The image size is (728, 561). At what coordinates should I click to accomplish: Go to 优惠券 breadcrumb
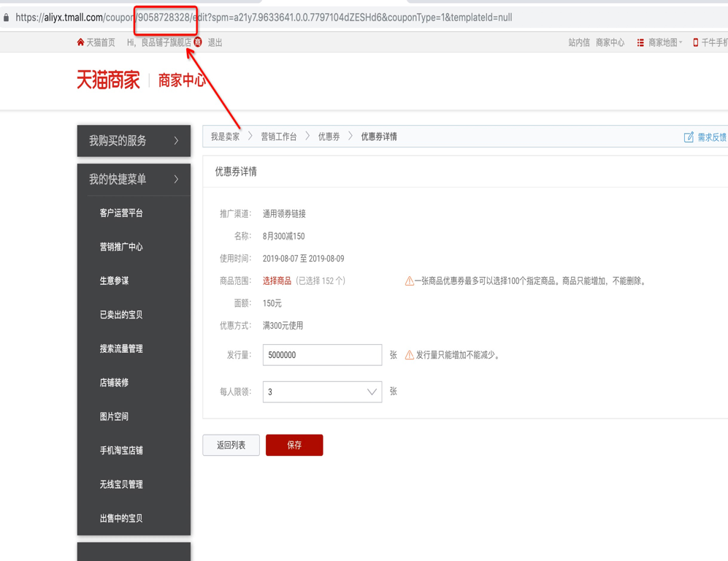(329, 137)
